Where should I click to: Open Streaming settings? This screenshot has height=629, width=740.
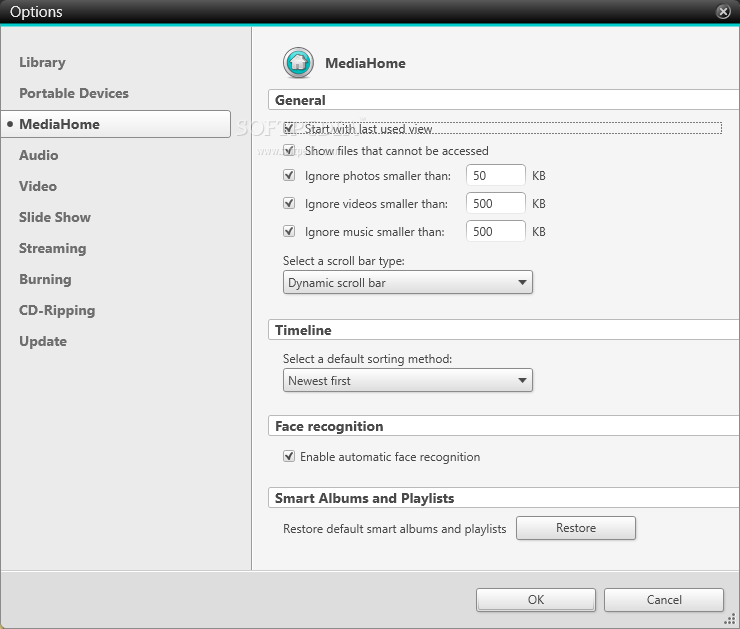pos(52,248)
